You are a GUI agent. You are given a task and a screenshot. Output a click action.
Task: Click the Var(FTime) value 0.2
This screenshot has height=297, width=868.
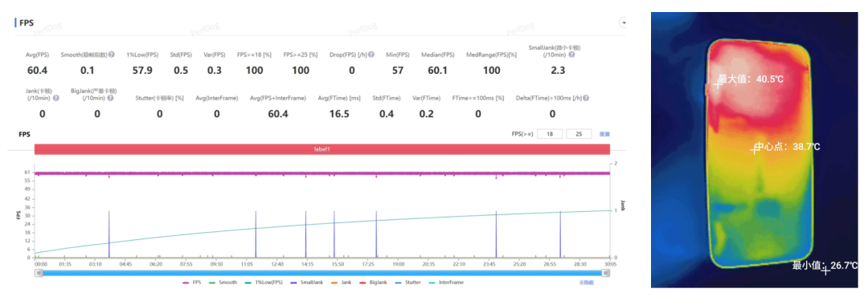click(x=426, y=113)
